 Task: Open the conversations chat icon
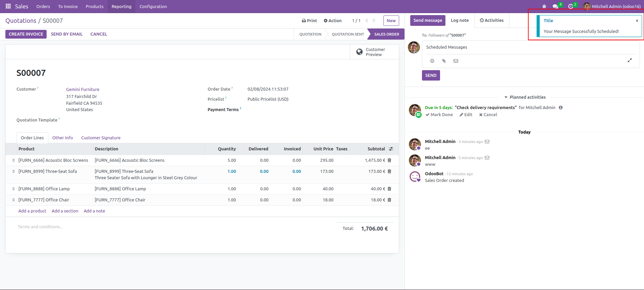(555, 6)
